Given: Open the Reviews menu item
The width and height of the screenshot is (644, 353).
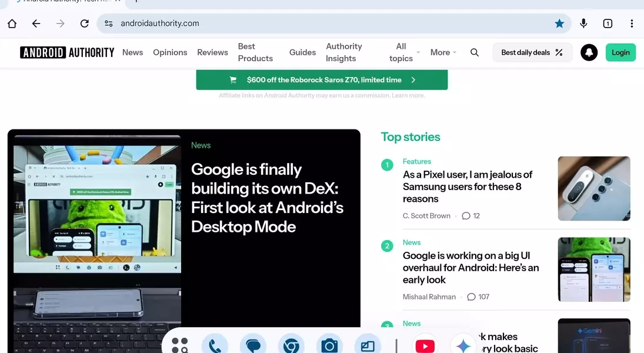Looking at the screenshot, I should coord(212,52).
